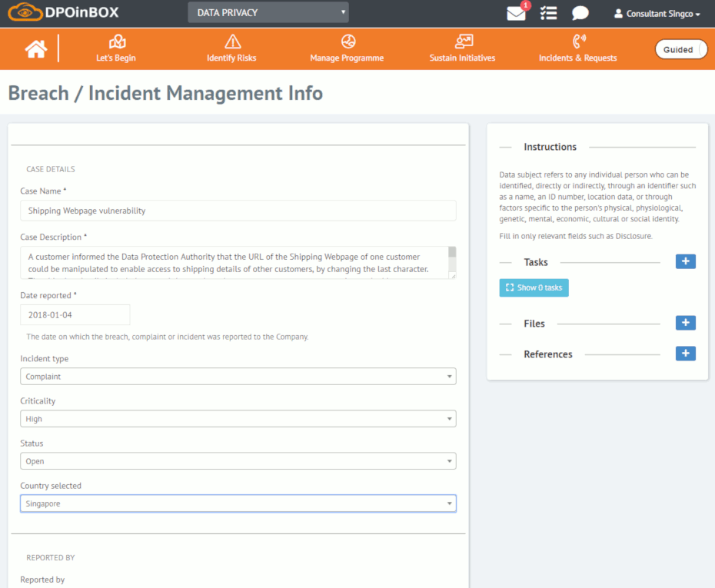Open the chat speech bubble icon
The width and height of the screenshot is (715, 588).
click(x=580, y=13)
